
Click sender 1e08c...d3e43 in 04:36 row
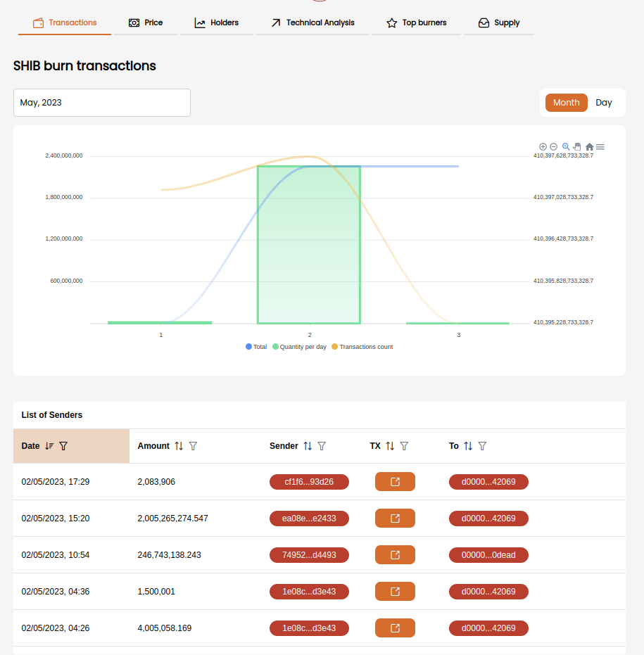pos(309,592)
